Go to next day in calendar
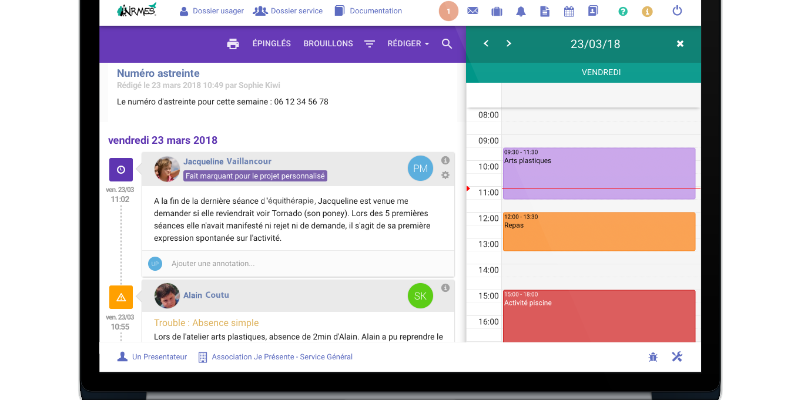 pos(509,44)
